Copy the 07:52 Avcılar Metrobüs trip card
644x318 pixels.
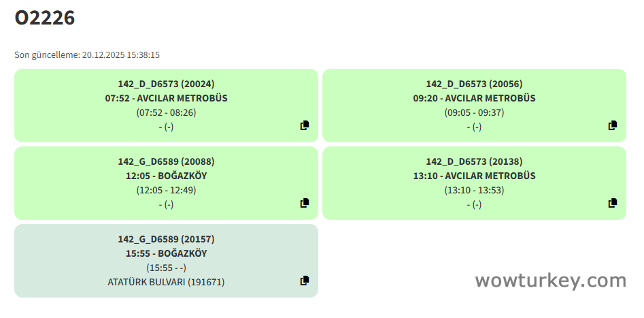pos(305,125)
